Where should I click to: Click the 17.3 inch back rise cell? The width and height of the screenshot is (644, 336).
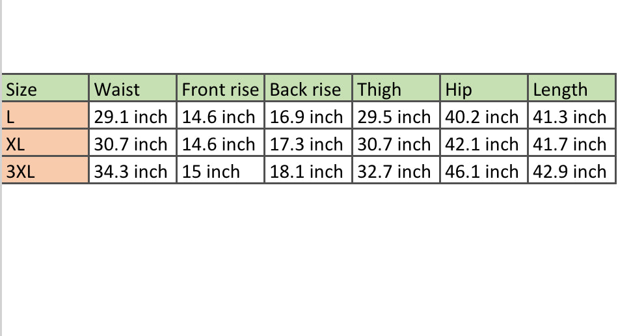tap(308, 144)
